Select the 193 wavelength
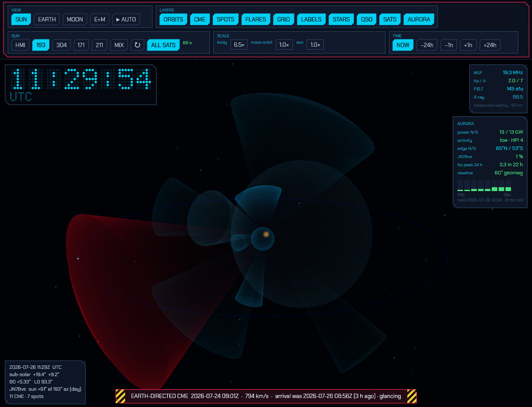Viewport: 532px width, 407px height. point(41,45)
